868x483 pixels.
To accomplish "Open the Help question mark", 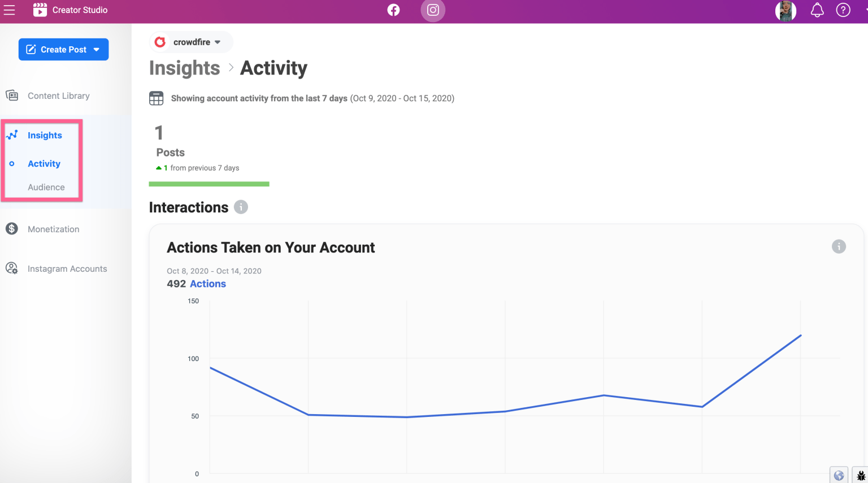I will (x=843, y=10).
